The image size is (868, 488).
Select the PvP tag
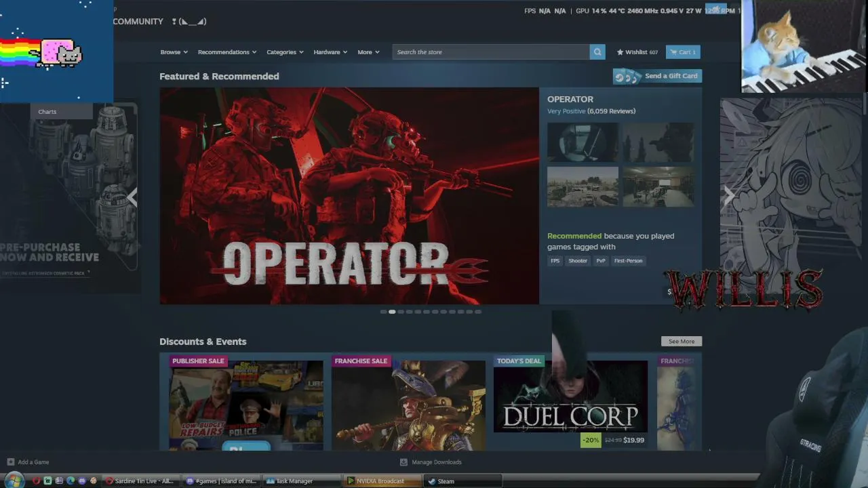point(601,261)
